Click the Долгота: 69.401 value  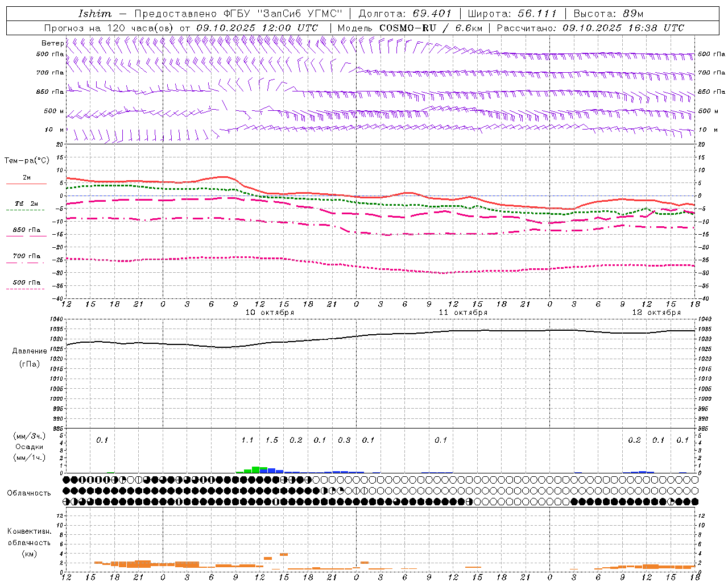(404, 14)
